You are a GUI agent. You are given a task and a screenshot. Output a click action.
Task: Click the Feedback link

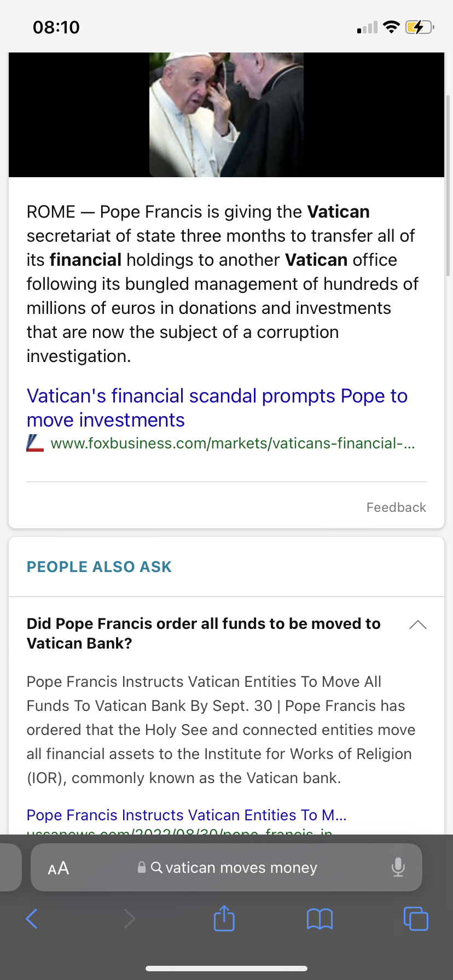point(396,507)
